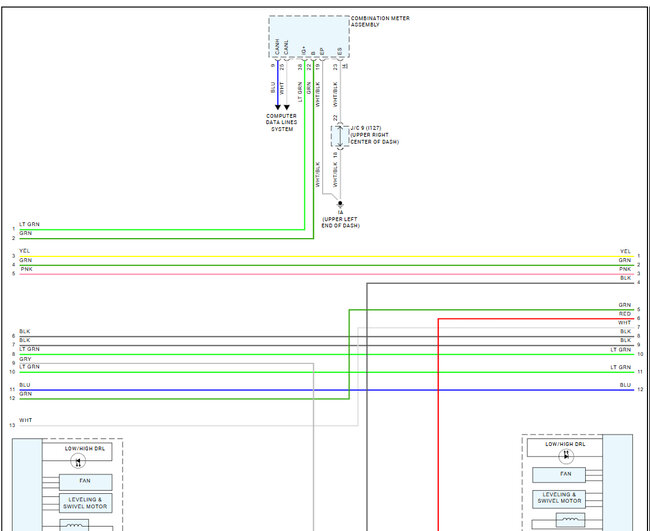Click the right headlight coil symbol
Viewport: 650px width, 531px height.
tap(570, 520)
